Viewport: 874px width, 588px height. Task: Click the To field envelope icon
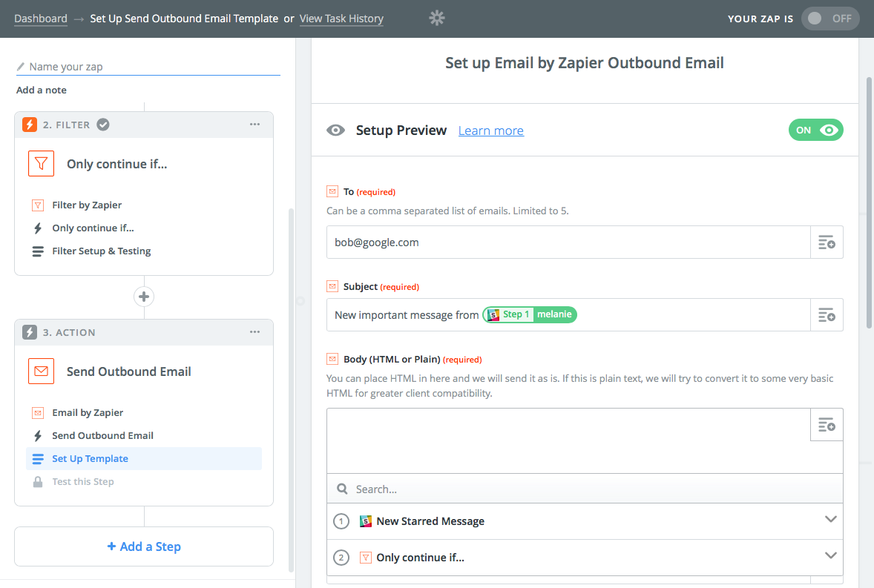point(332,191)
